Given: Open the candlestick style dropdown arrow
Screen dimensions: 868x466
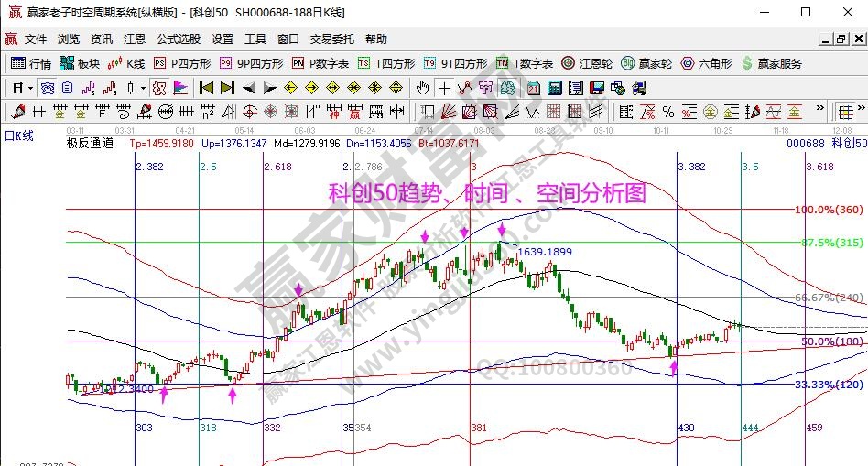Looking at the screenshot, I should tap(142, 88).
